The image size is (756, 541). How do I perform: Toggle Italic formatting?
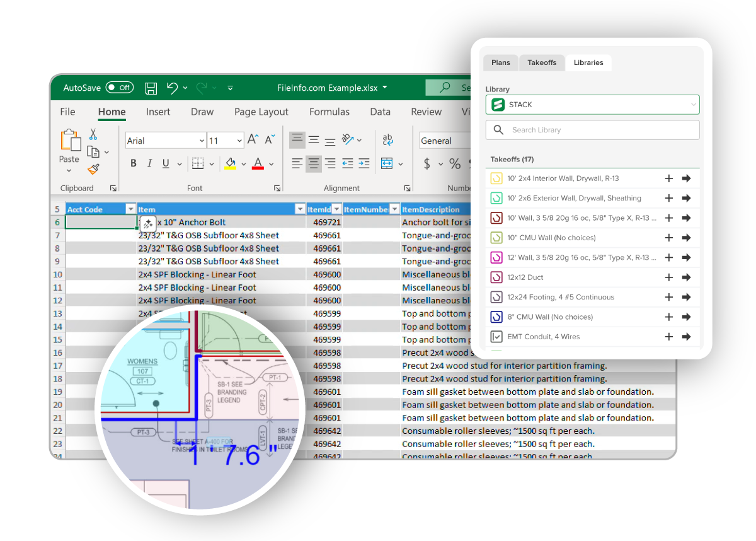(x=149, y=163)
